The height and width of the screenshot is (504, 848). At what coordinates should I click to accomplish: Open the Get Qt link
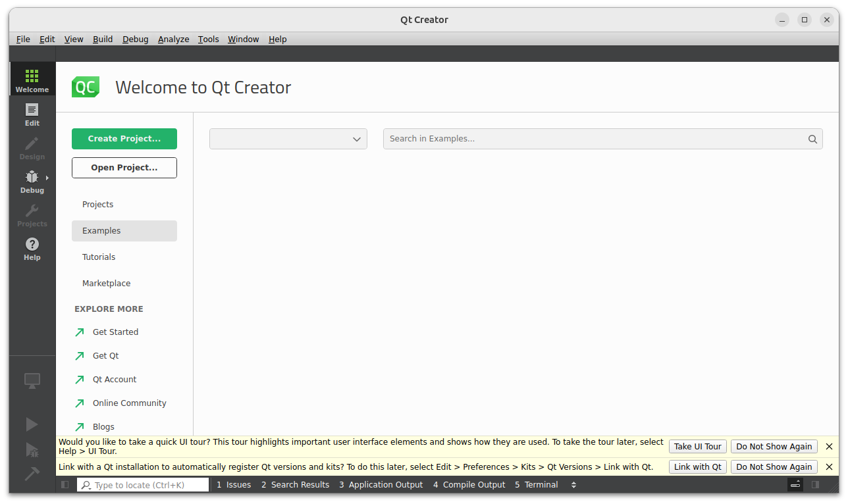tap(105, 356)
